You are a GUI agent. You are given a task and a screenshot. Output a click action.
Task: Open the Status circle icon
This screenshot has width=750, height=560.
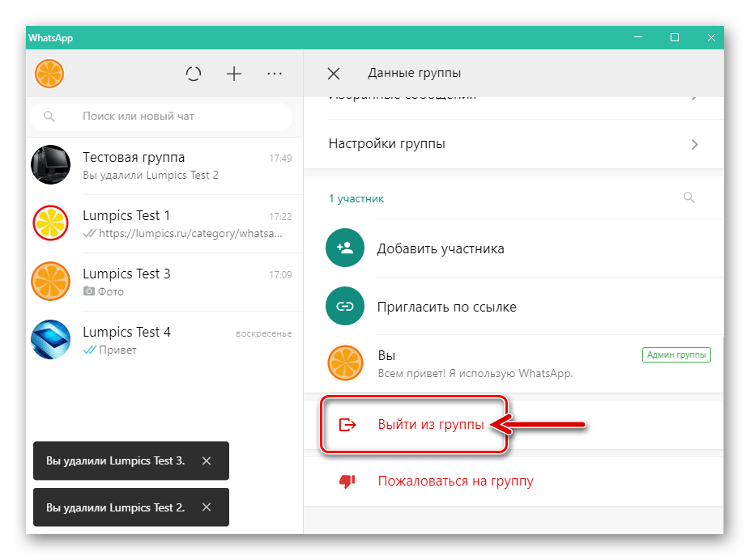[194, 74]
